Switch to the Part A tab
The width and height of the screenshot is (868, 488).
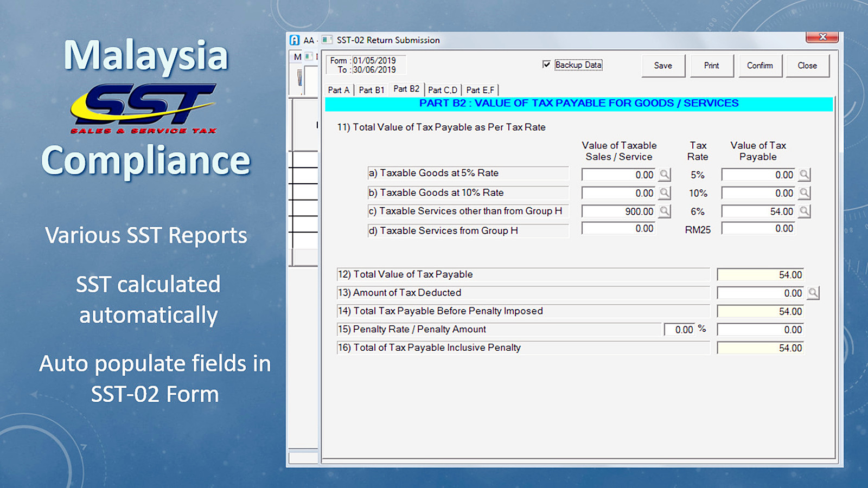coord(339,90)
